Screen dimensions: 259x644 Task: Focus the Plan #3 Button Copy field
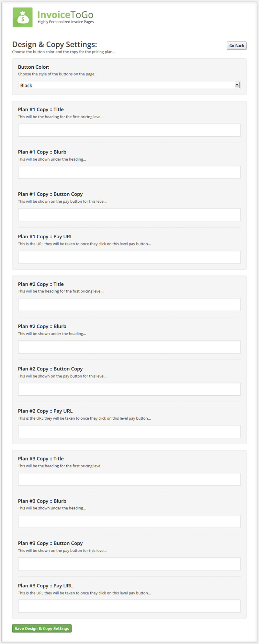129,564
